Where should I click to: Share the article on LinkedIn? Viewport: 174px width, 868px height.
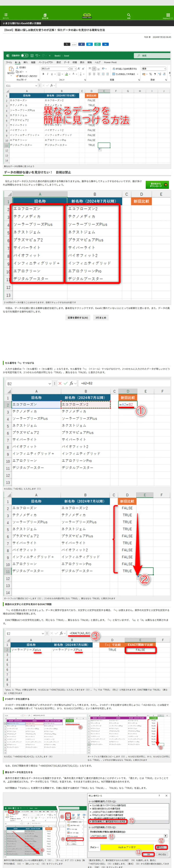(x=105, y=44)
